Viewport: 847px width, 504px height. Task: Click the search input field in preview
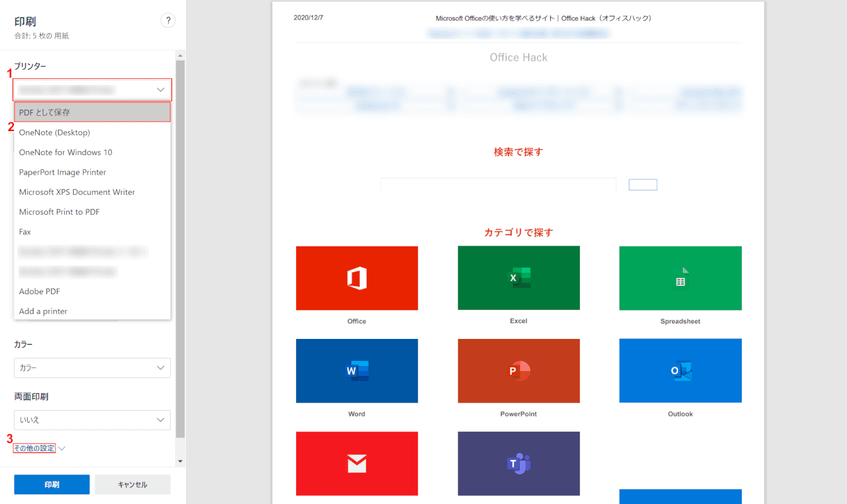coord(498,185)
